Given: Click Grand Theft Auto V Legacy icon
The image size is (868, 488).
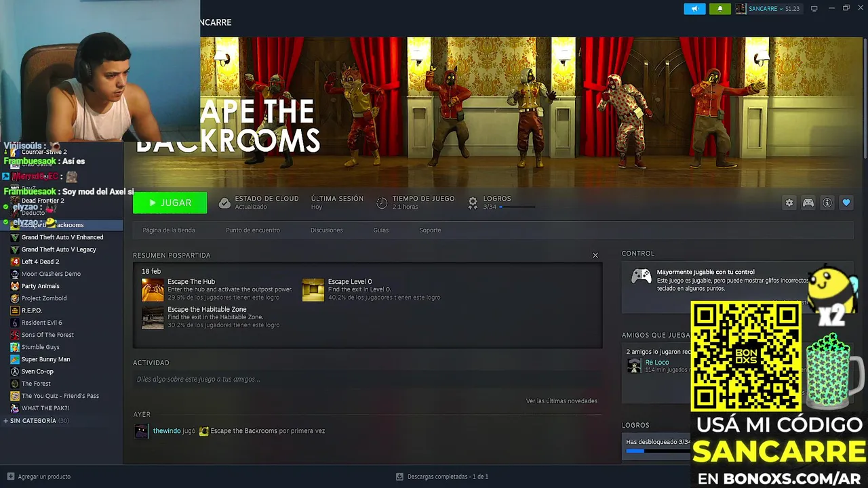Looking at the screenshot, I should (15, 249).
